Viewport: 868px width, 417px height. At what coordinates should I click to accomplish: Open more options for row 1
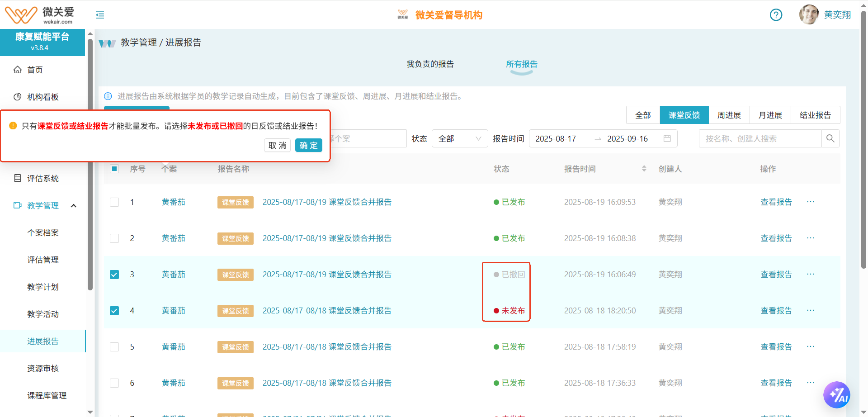(x=810, y=202)
